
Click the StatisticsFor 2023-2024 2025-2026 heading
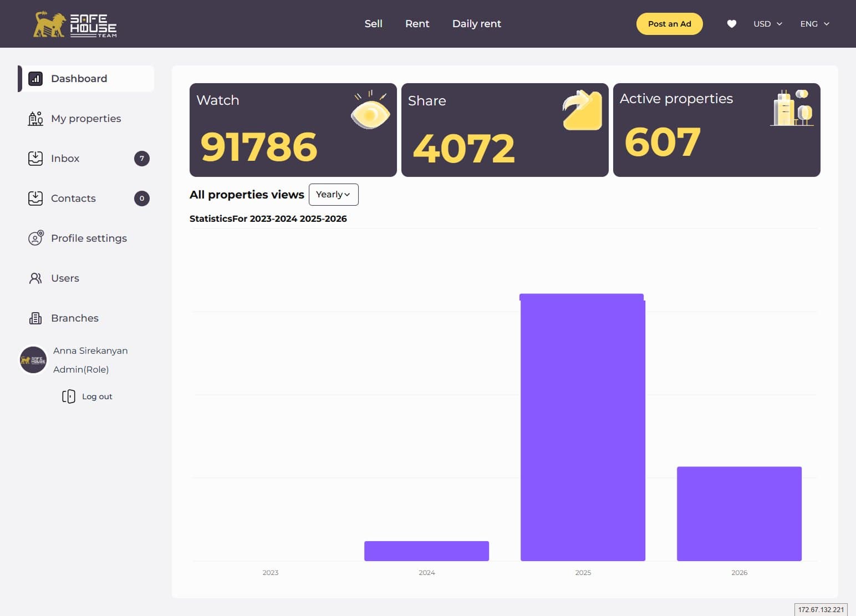pyautogui.click(x=268, y=219)
